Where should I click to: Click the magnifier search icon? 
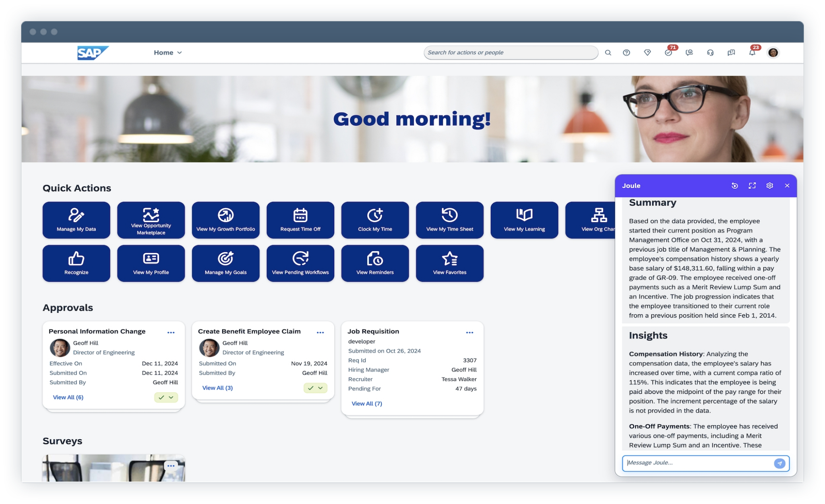pos(608,52)
